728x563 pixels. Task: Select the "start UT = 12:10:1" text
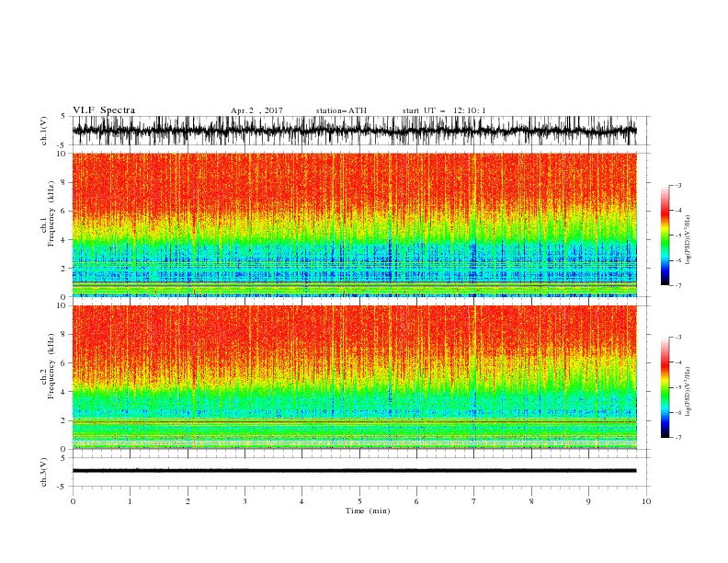coord(444,110)
